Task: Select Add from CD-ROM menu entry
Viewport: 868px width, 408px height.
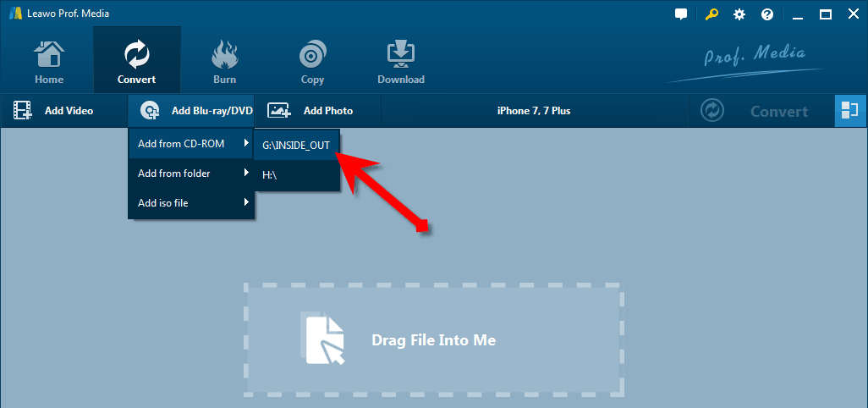Action: tap(191, 144)
